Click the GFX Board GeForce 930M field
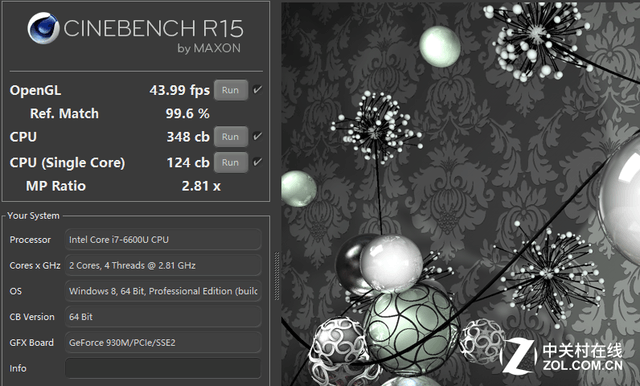The height and width of the screenshot is (386, 640). (163, 342)
